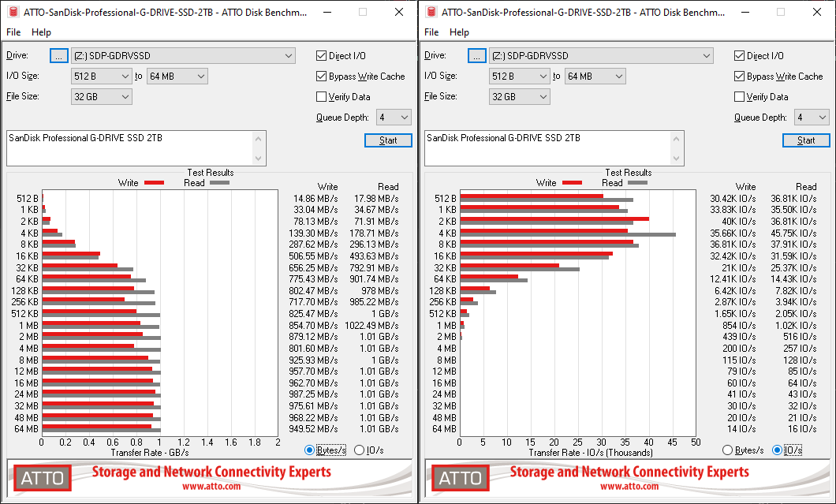Open the 64 MB I/O Size dropdown in GB/s chart window

[177, 77]
